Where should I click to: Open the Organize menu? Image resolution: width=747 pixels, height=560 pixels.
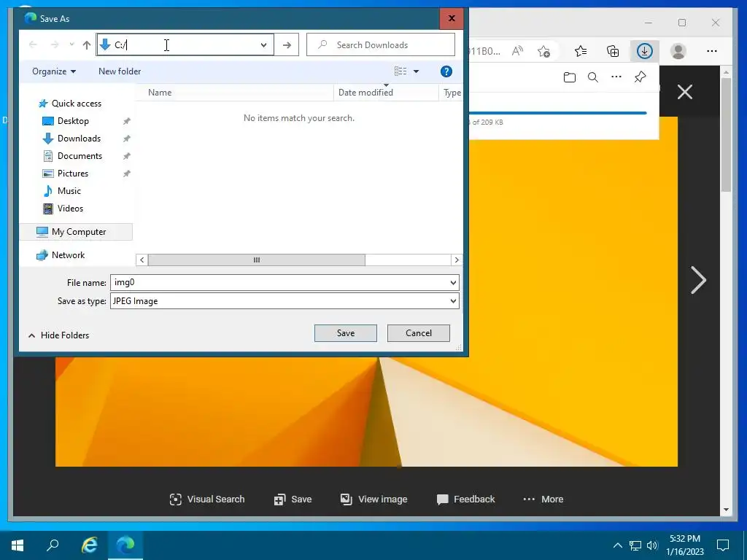pos(54,71)
